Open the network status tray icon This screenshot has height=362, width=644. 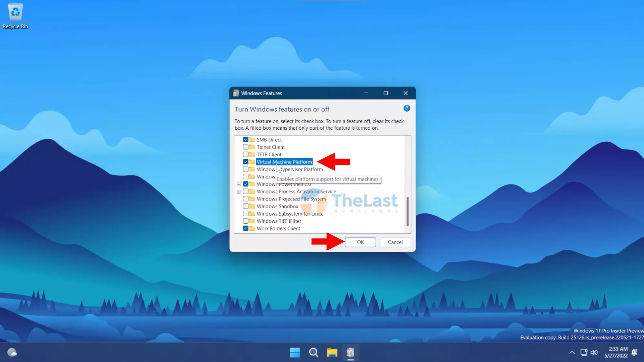(x=584, y=353)
